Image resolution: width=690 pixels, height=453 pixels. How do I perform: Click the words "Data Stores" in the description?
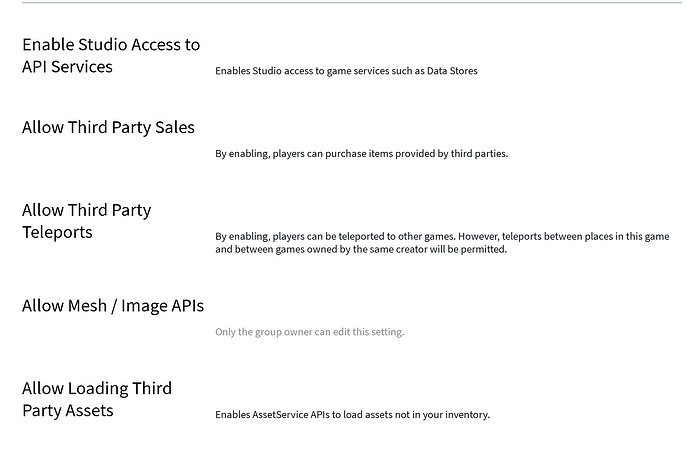[451, 71]
